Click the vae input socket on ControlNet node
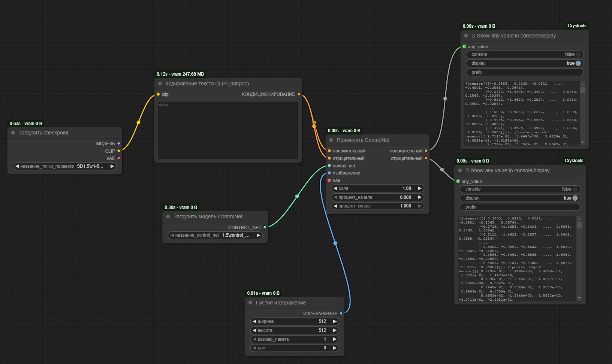 [329, 181]
